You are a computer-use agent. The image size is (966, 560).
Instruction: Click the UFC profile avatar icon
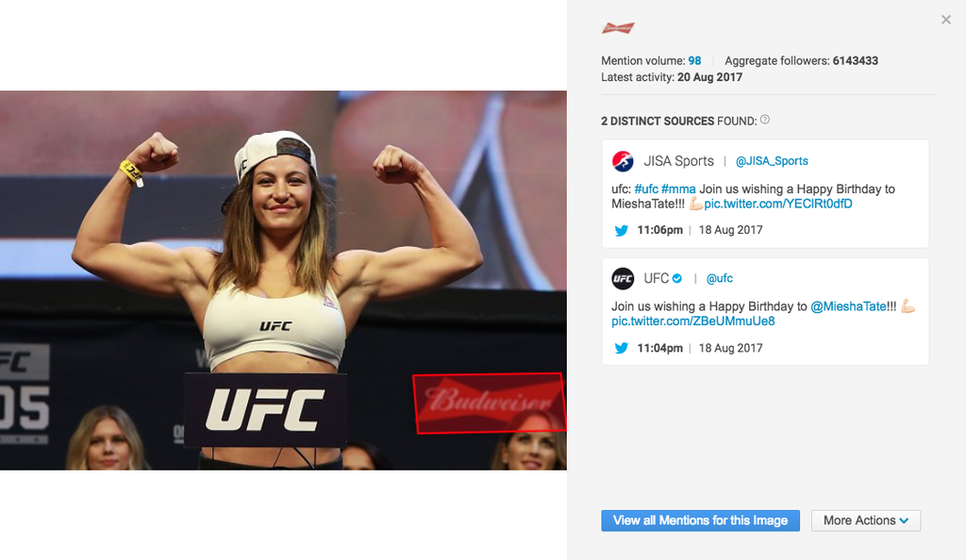pos(623,279)
